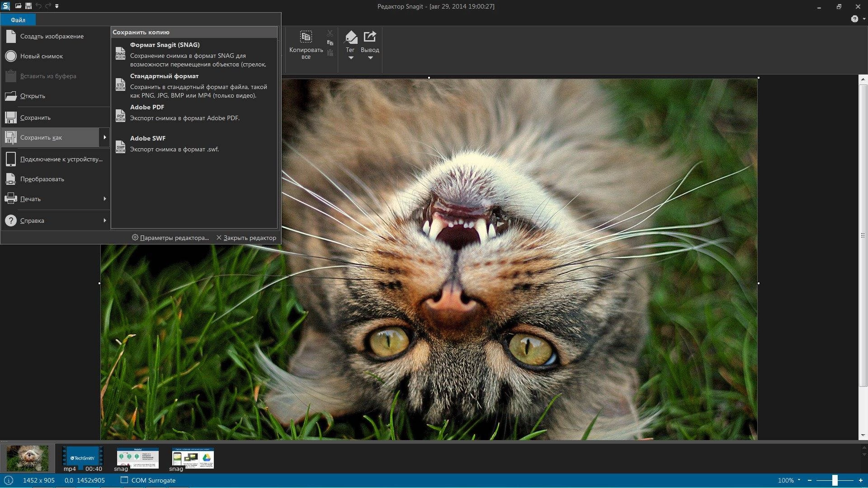The height and width of the screenshot is (488, 868).
Task: Click Копировать все button
Action: (306, 45)
